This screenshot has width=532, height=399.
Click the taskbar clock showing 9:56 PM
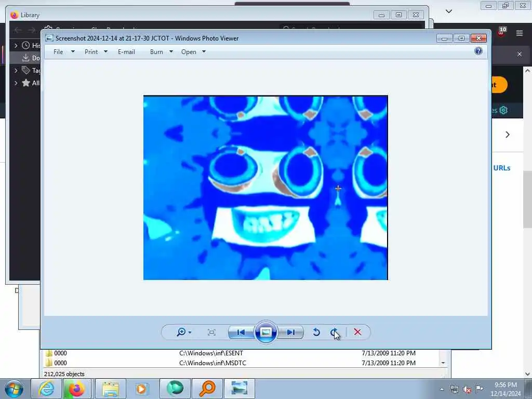click(506, 389)
